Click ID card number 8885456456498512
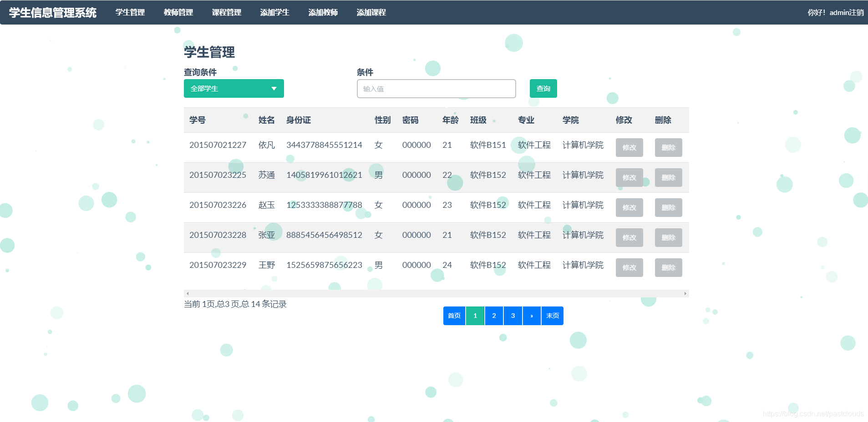The height and width of the screenshot is (422, 868). [x=325, y=235]
